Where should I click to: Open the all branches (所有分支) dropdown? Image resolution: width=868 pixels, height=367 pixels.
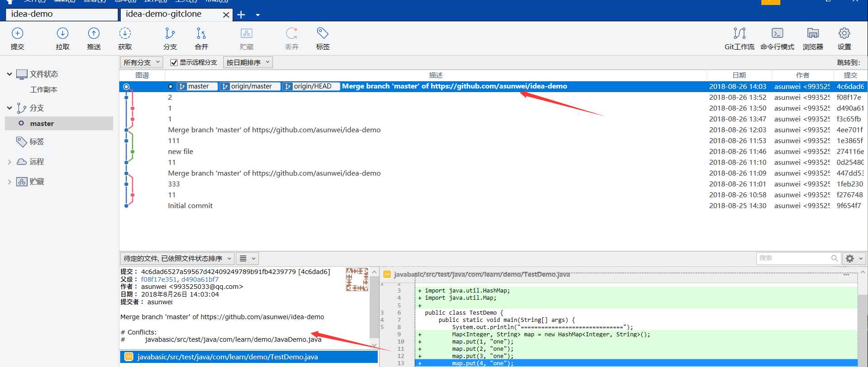point(141,62)
